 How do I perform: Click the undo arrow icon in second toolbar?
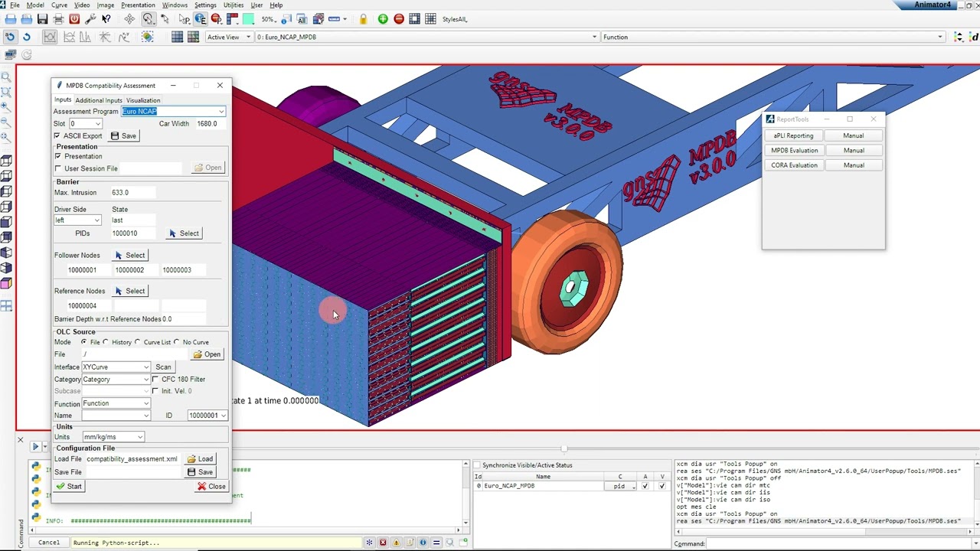(10, 37)
